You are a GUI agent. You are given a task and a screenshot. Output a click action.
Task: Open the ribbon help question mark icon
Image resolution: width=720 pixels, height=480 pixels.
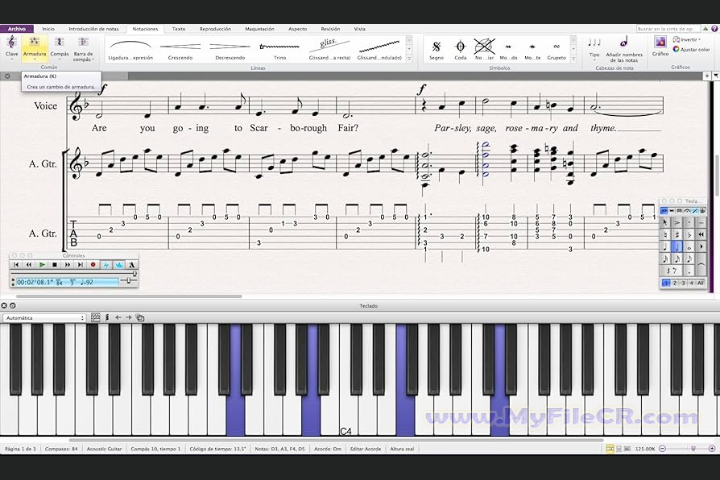click(x=714, y=28)
